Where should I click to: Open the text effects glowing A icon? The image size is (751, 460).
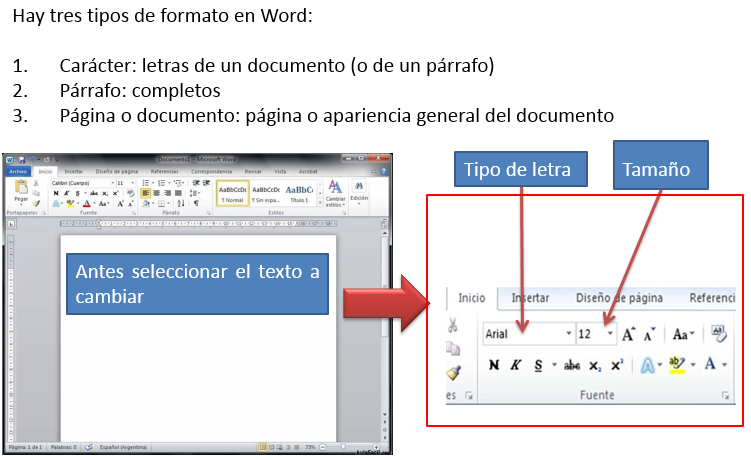[x=648, y=366]
